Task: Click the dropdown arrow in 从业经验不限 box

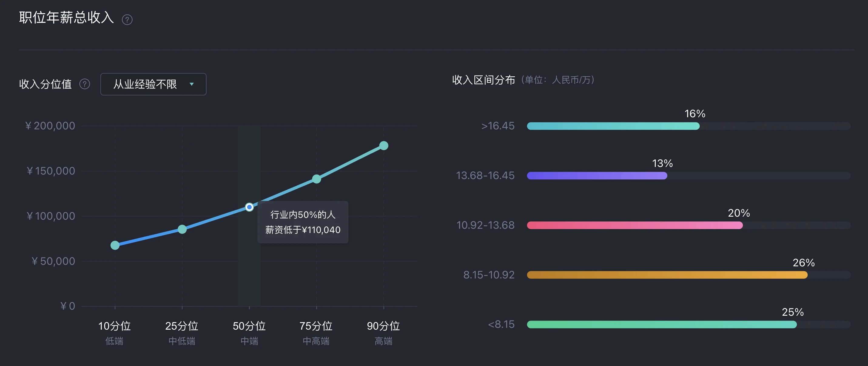Action: pos(192,84)
